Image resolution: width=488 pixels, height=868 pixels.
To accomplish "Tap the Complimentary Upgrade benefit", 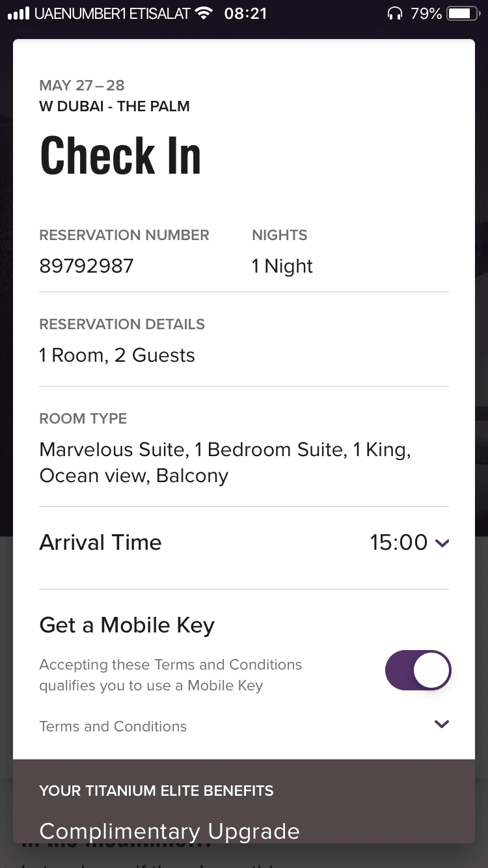I will click(169, 832).
